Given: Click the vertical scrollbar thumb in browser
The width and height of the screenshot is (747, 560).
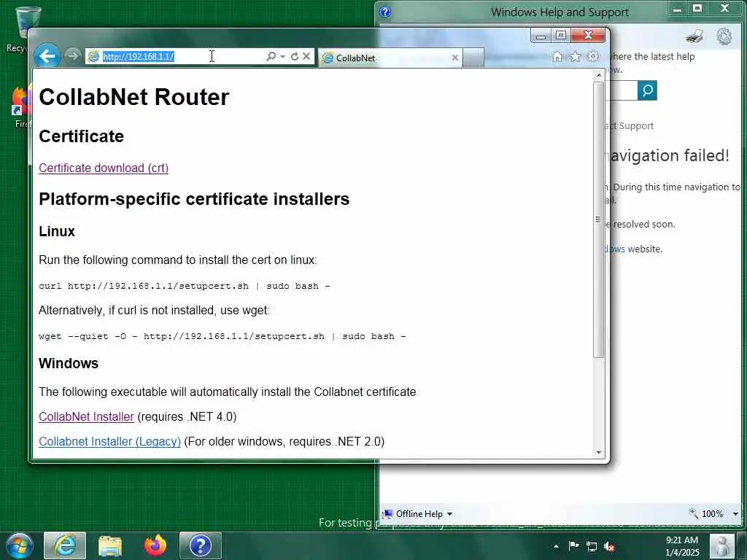Looking at the screenshot, I should click(599, 219).
